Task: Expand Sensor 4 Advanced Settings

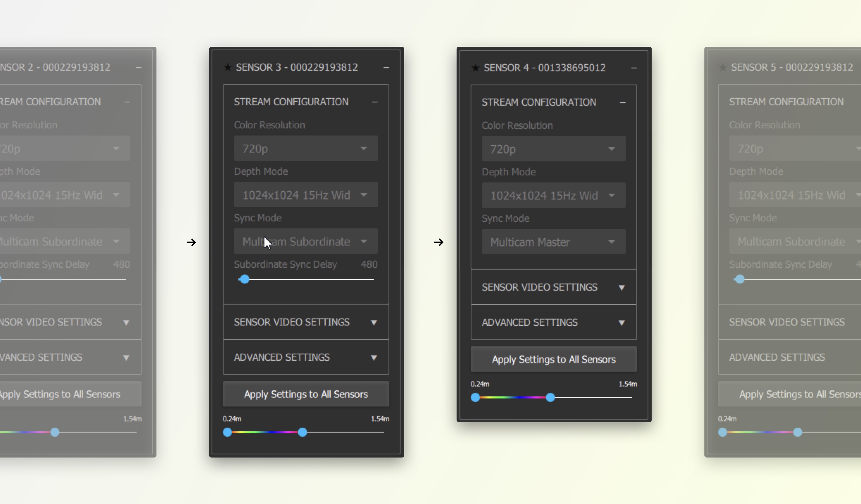Action: click(621, 323)
